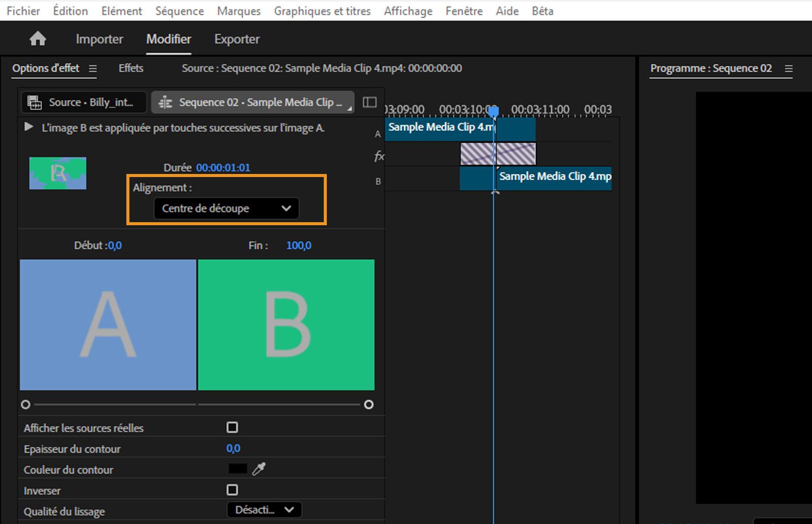Image resolution: width=812 pixels, height=524 pixels.
Task: Open the Aide menu
Action: 507,11
